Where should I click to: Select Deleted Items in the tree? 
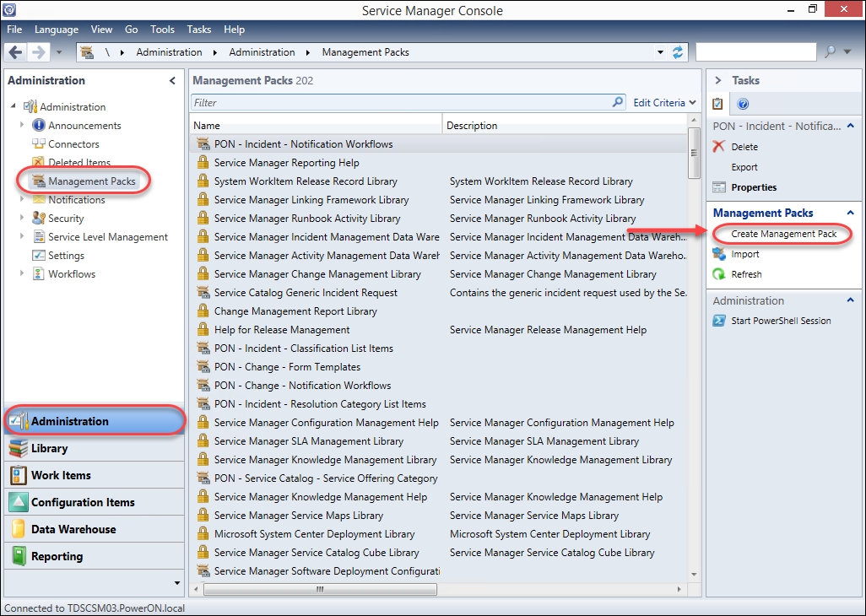[x=79, y=162]
